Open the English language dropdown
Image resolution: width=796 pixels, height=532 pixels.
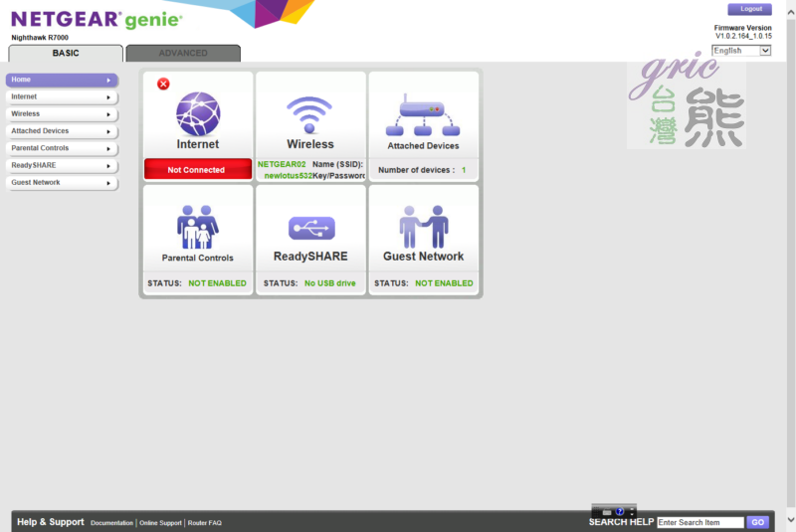(x=741, y=51)
